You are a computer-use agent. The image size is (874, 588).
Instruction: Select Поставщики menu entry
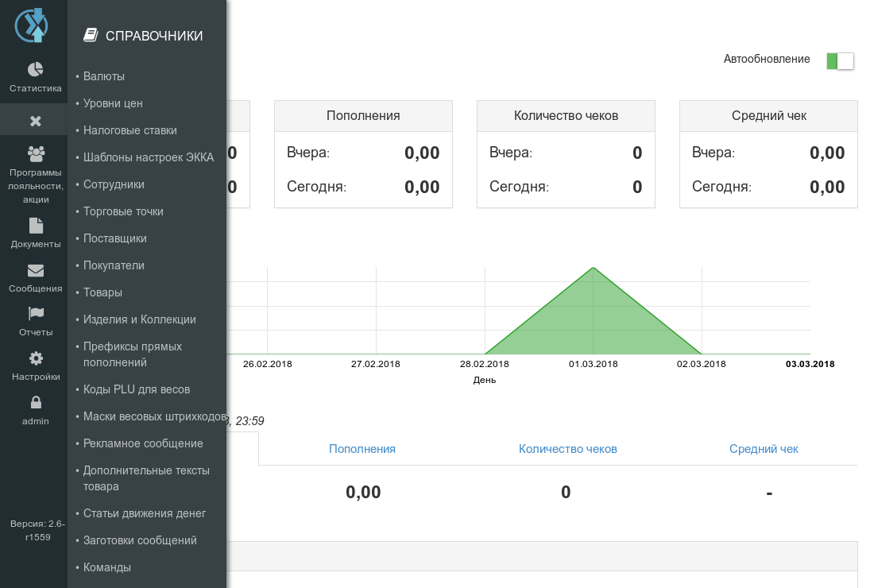click(115, 238)
